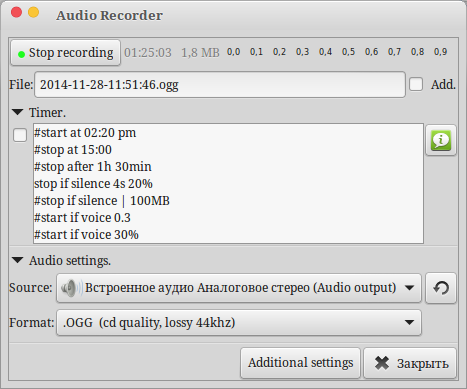Screen dimensions: 467x389
Task: Collapse the Timer section triangle
Action: pos(17,112)
